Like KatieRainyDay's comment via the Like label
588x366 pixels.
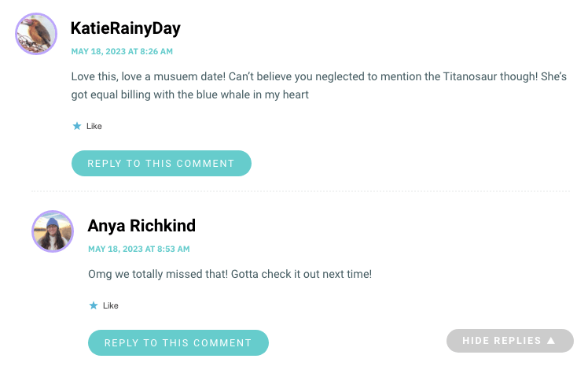pos(94,126)
